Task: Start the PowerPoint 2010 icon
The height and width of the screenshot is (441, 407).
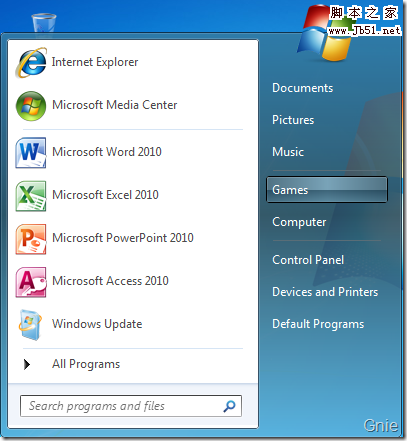Action: click(x=31, y=239)
